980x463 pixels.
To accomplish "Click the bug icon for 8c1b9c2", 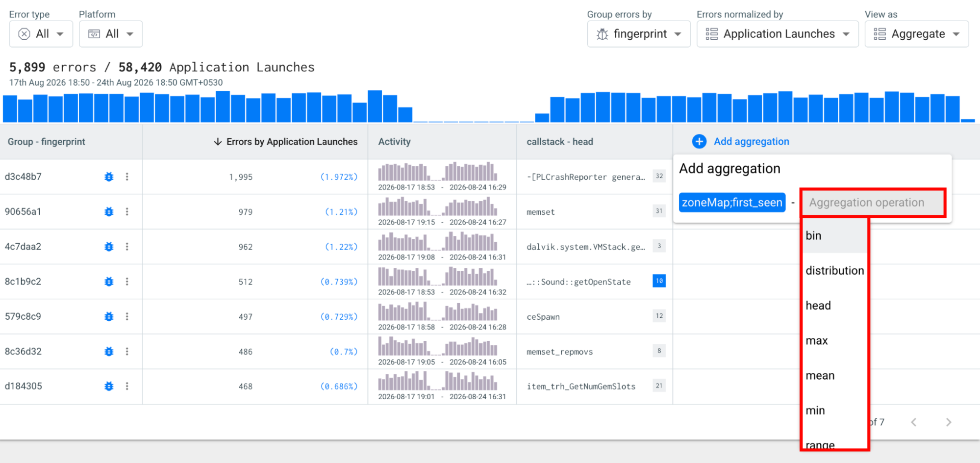I will pyautogui.click(x=109, y=282).
